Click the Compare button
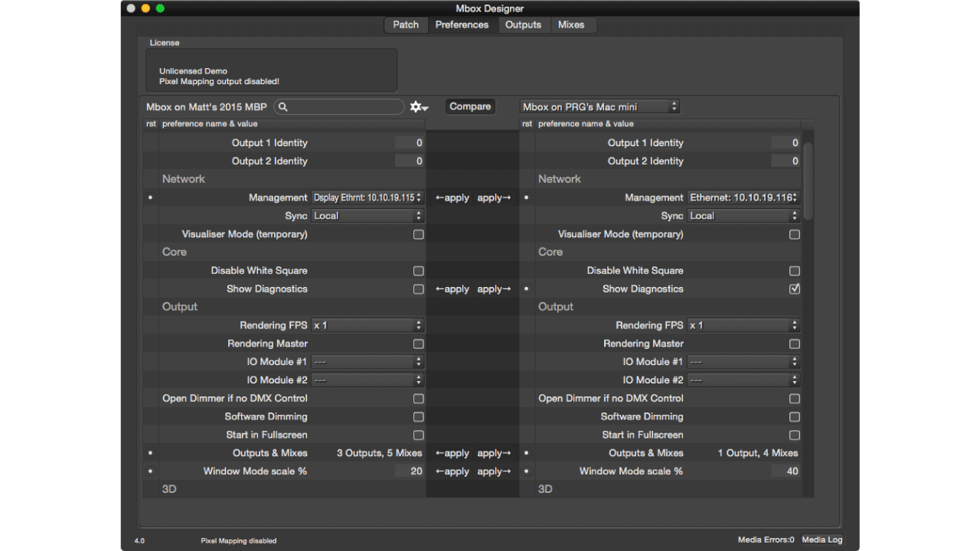The width and height of the screenshot is (980, 551). (x=470, y=107)
